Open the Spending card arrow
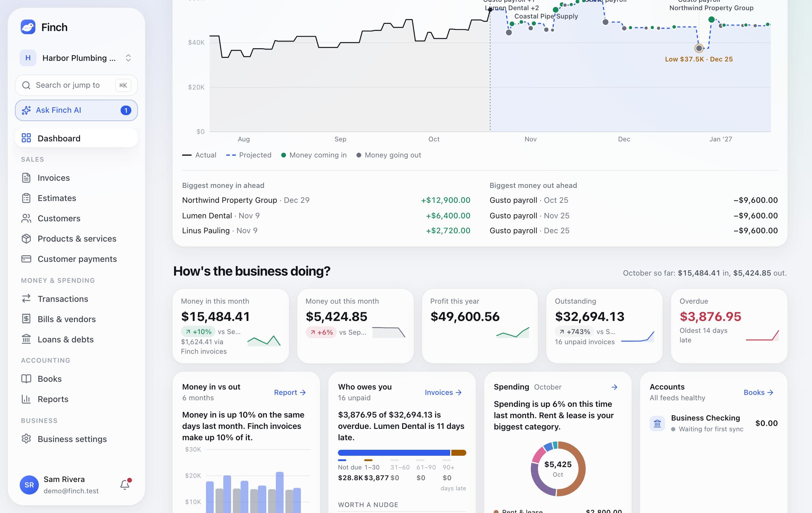Viewport: 812px width, 513px height. pos(614,387)
